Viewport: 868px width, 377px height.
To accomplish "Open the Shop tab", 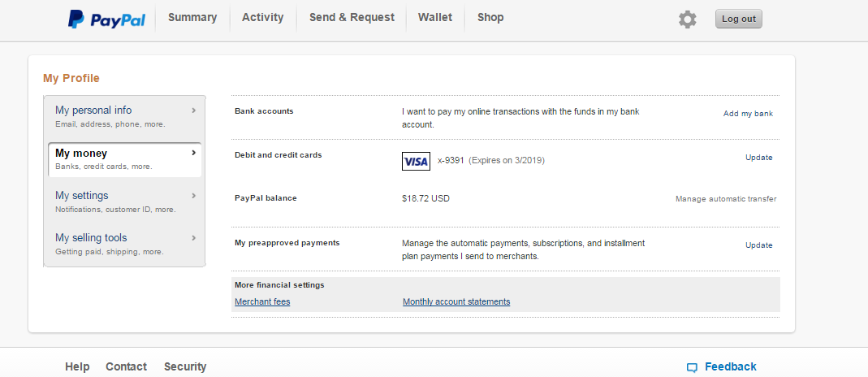I will pos(490,18).
